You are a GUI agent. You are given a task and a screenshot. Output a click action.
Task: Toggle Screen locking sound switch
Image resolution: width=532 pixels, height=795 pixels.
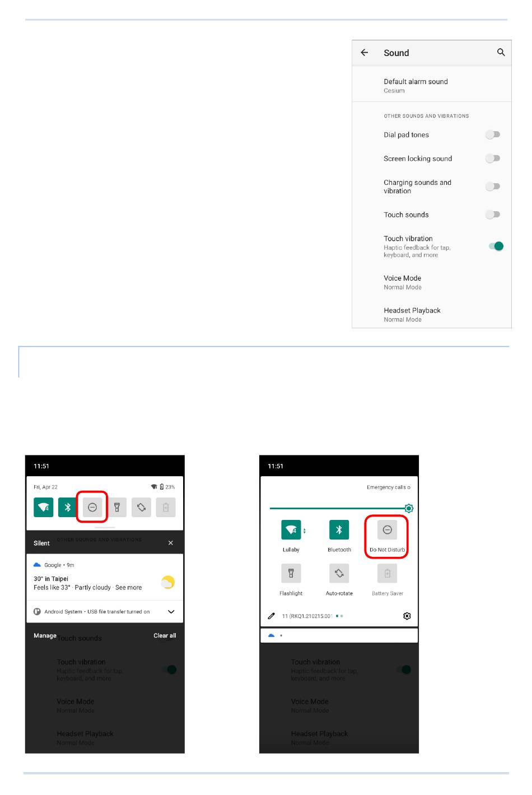[x=493, y=159]
